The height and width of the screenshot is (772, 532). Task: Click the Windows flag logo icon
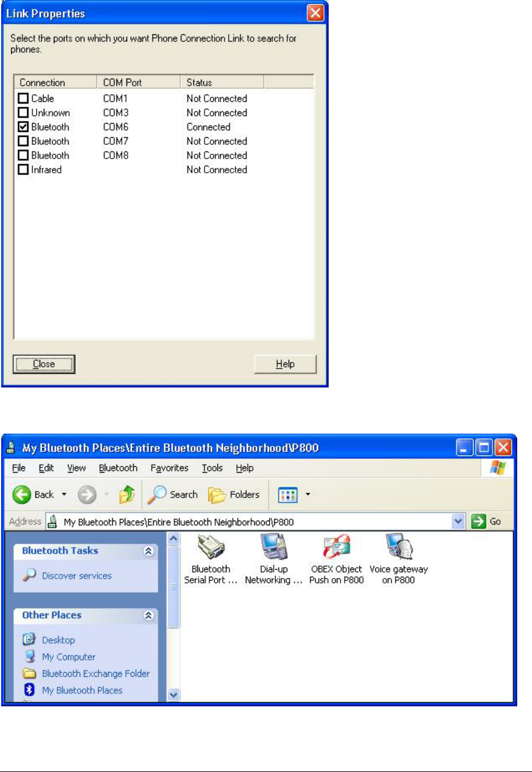pos(498,468)
